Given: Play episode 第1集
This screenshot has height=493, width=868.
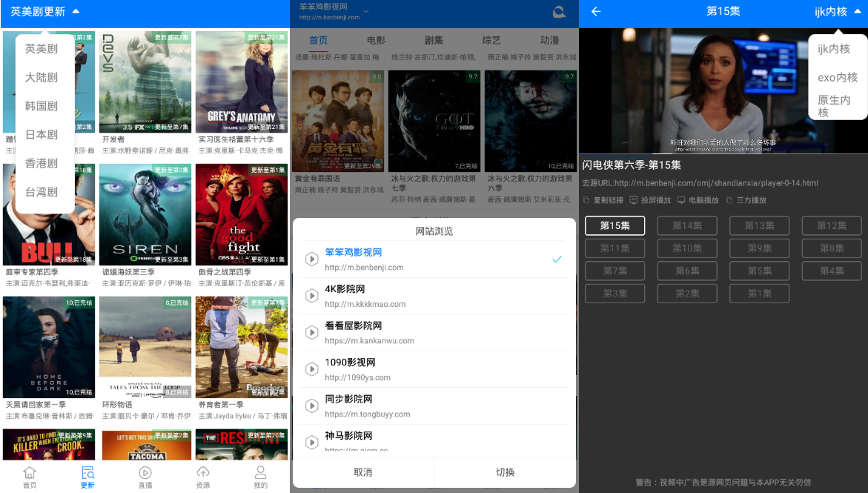Looking at the screenshot, I should 760,293.
